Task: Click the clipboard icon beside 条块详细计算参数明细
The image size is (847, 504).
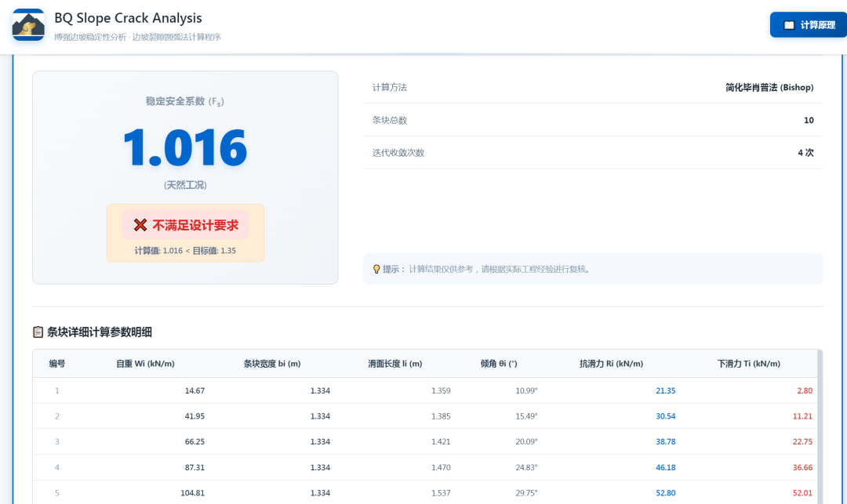Action: click(x=38, y=332)
